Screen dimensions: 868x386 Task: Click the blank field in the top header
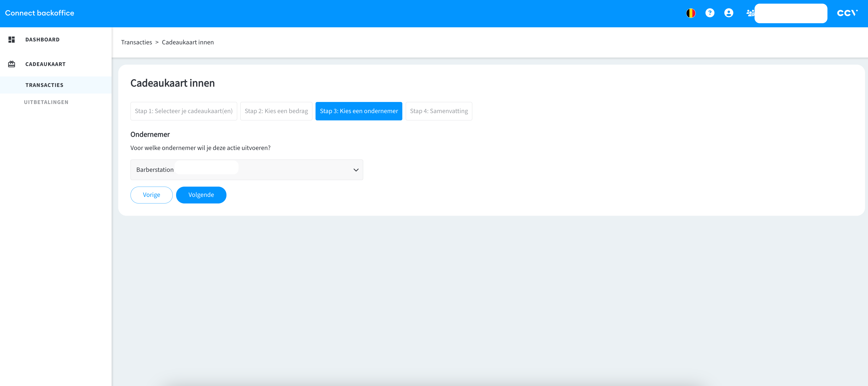tap(791, 13)
